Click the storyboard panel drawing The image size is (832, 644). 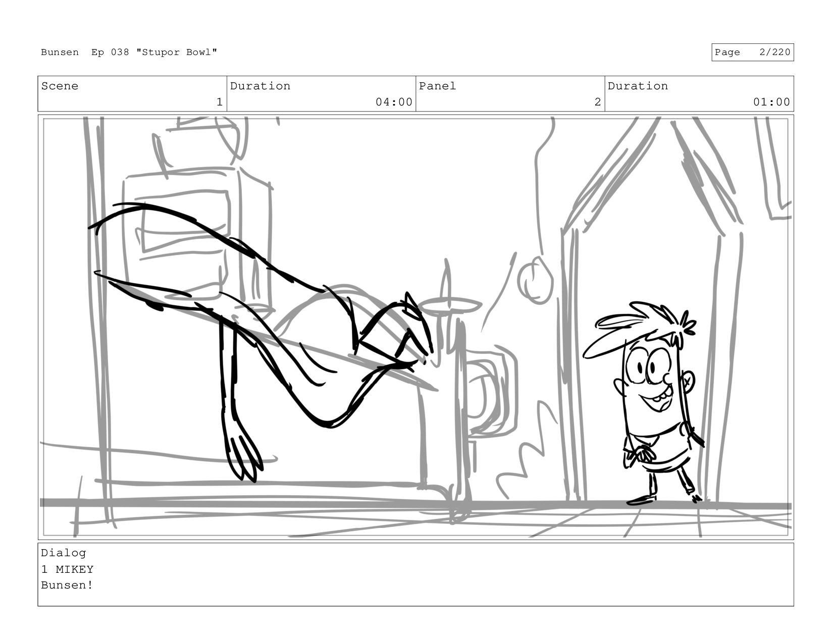[x=415, y=327]
